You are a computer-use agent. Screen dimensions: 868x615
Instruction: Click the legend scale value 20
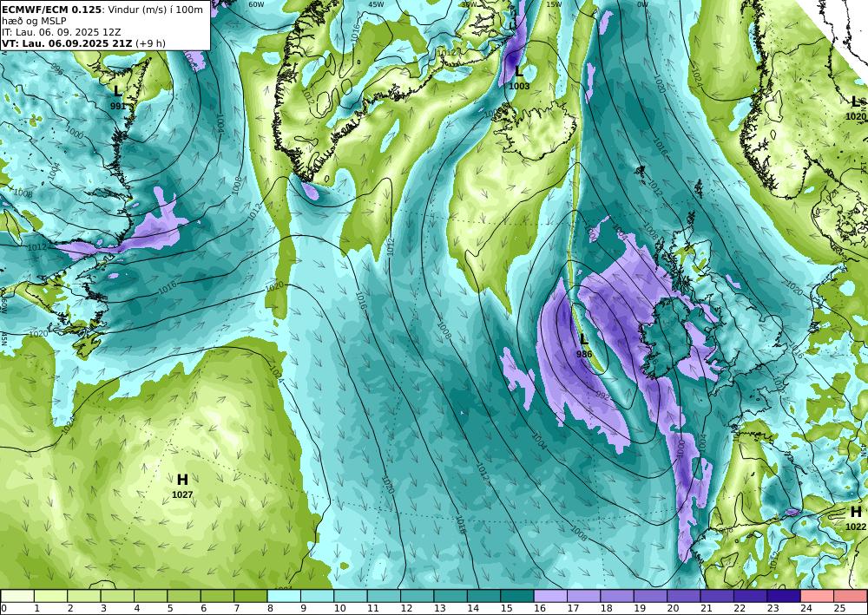coord(673,609)
